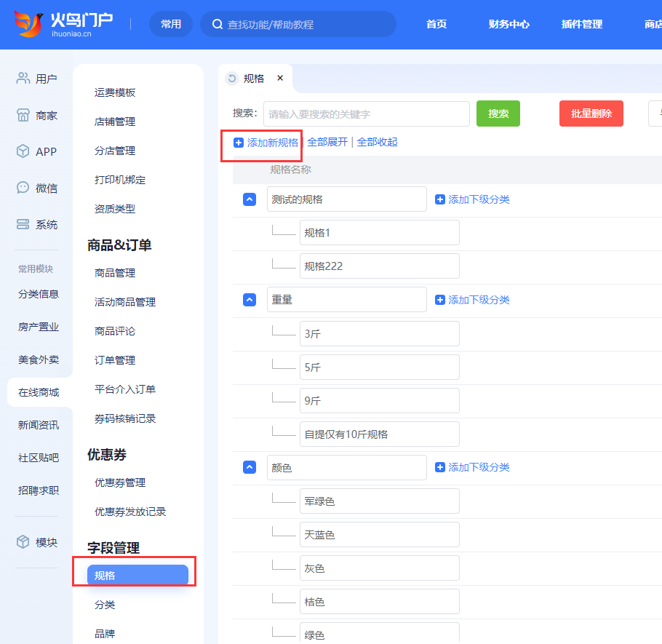Viewport: 662px width, 644px height.
Task: Click the red 批量删除 button
Action: point(591,114)
